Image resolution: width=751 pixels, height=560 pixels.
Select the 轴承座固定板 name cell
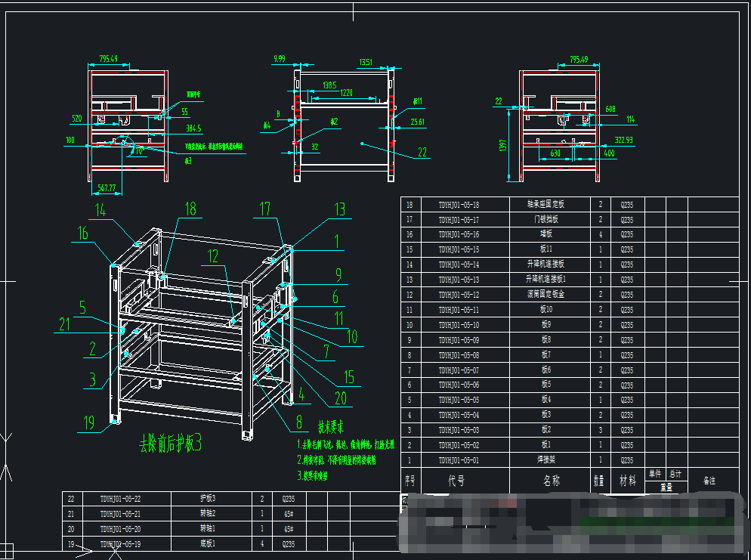(x=545, y=205)
